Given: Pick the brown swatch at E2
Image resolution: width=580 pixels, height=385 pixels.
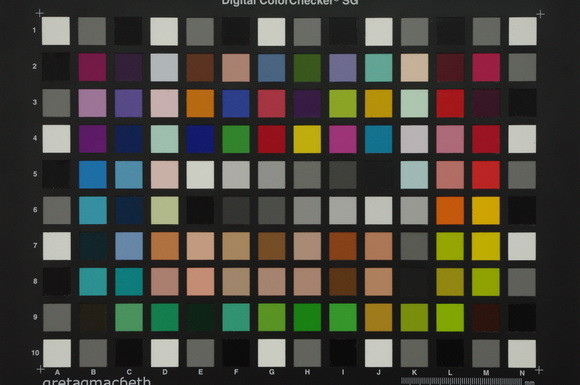Looking at the screenshot, I should [200, 68].
